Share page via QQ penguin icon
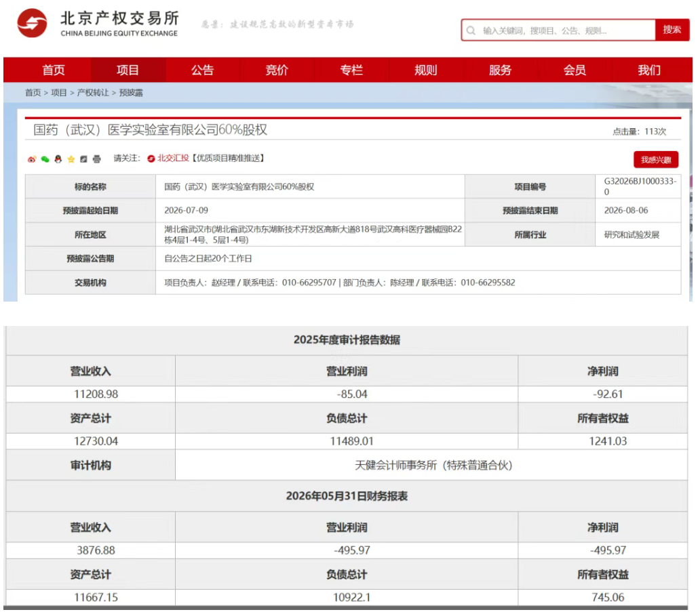 [x=58, y=159]
